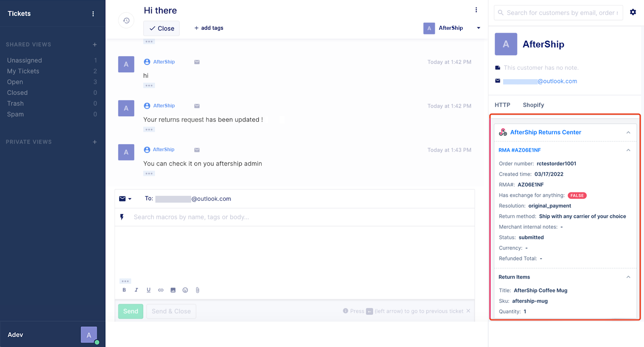644x347 pixels.
Task: Open the ticket history clock icon
Action: [126, 21]
